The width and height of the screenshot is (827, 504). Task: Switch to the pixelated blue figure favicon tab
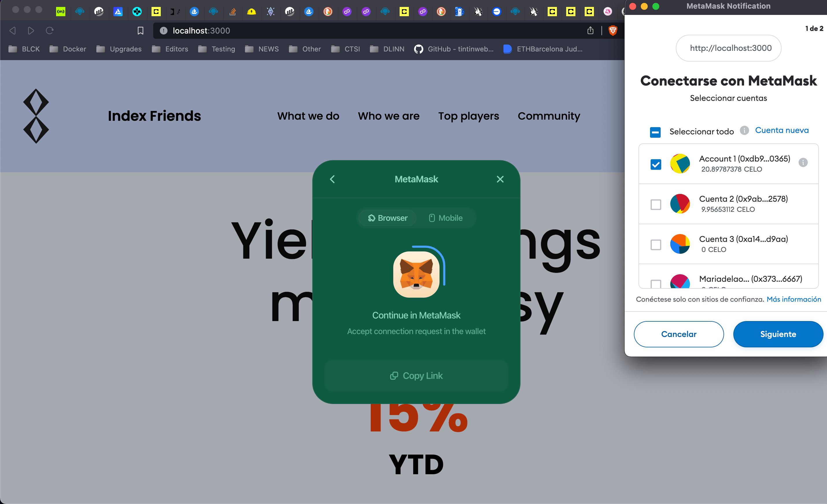click(459, 12)
